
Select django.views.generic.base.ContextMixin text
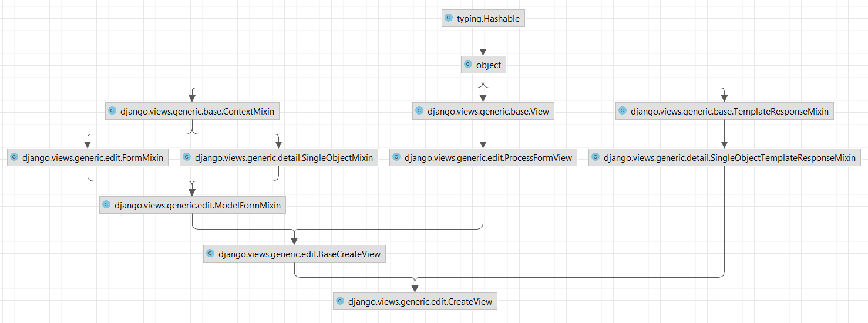pyautogui.click(x=197, y=112)
